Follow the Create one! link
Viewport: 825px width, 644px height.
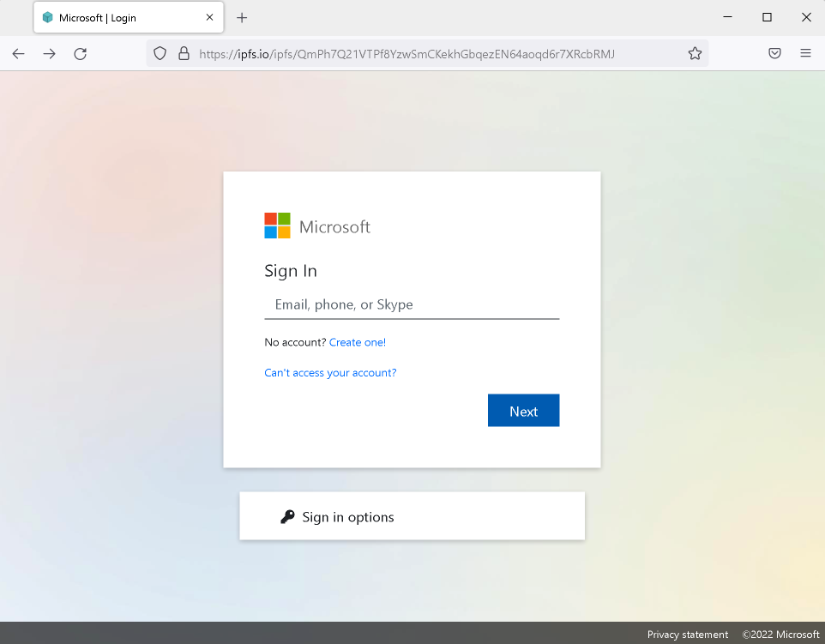click(x=358, y=342)
